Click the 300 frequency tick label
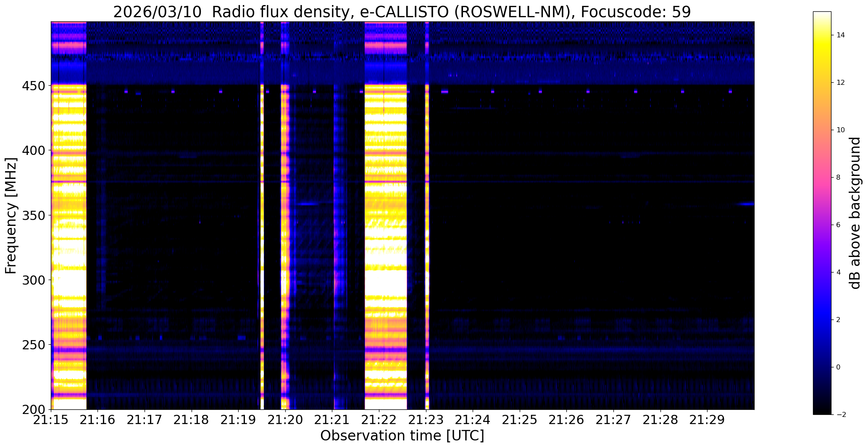Viewport: 868px width, 448px height. [33, 280]
